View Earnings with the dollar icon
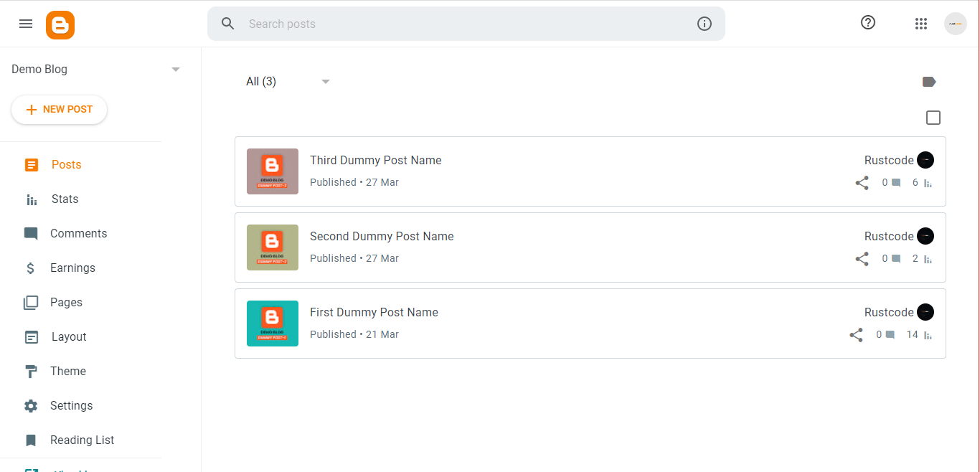980x472 pixels. click(72, 268)
